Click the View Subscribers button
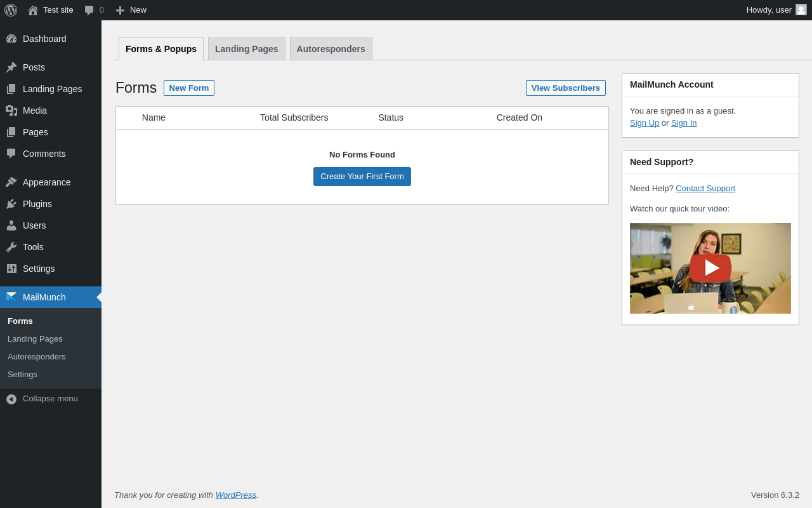812x508 pixels. [566, 88]
